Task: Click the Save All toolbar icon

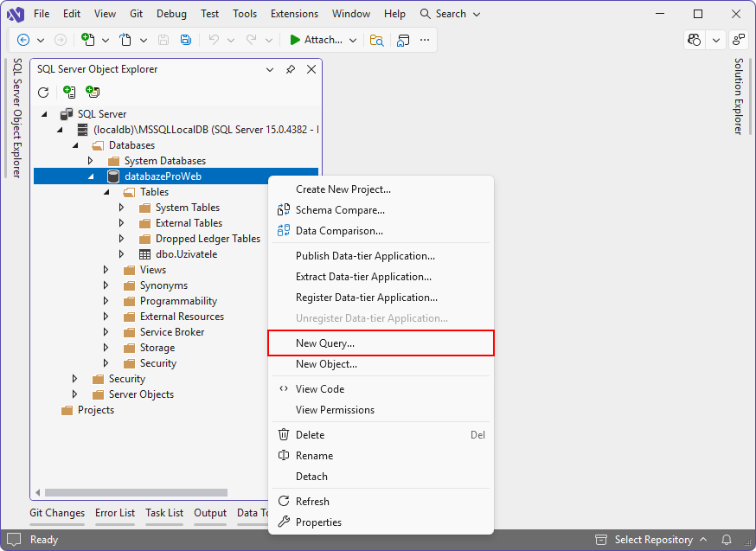Action: point(184,39)
